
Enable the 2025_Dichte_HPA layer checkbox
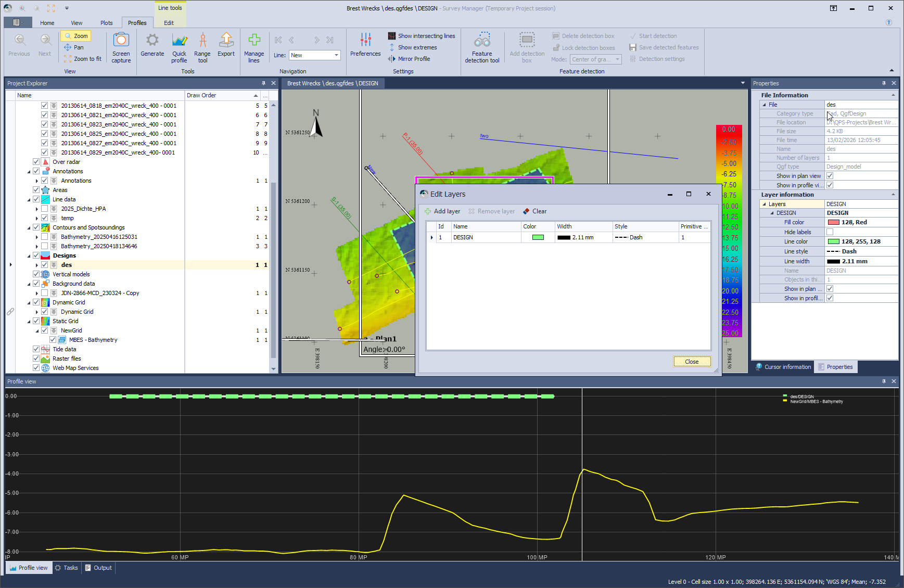coord(45,209)
